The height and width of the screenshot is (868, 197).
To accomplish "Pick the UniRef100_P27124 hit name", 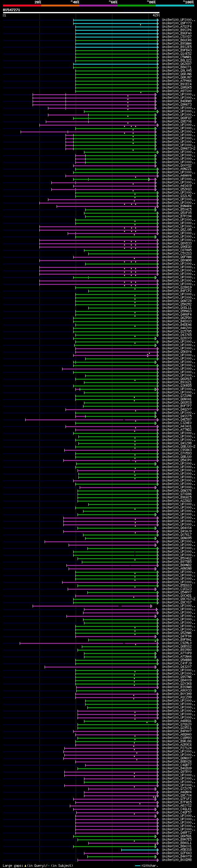I will click(176, 748).
